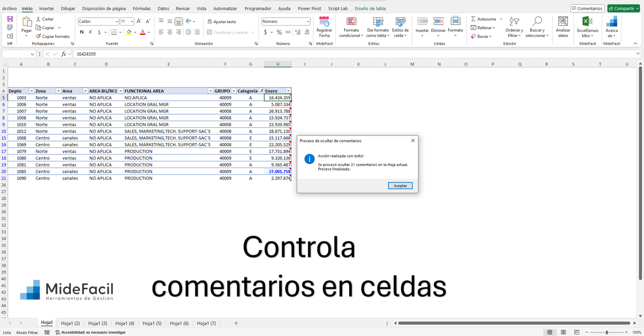Decrease font size with small A
The image size is (644, 336).
[147, 22]
